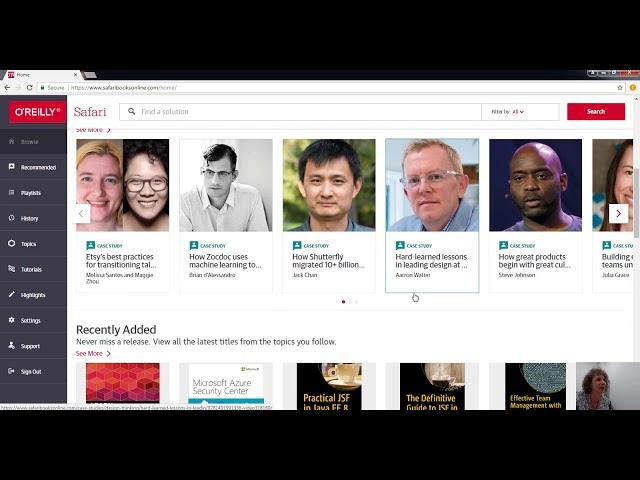Viewport: 640px width, 480px height.
Task: Open Effective Team Management book cover
Action: 536,386
